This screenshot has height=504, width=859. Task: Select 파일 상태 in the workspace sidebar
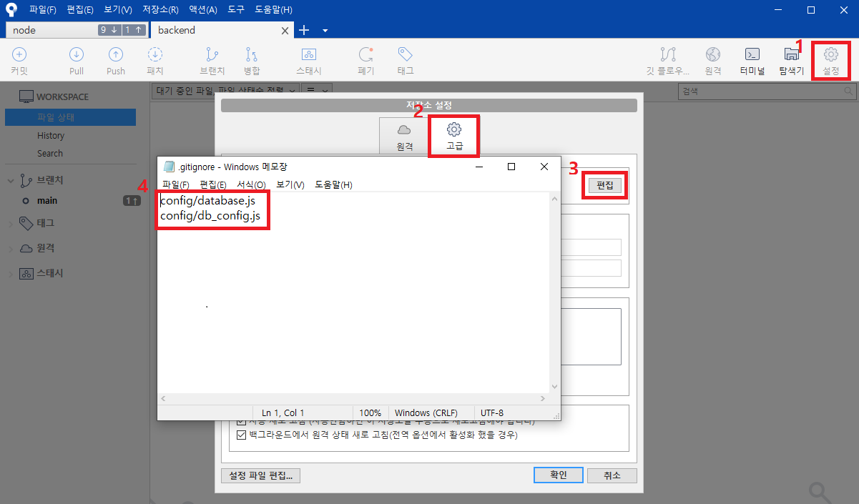point(70,117)
